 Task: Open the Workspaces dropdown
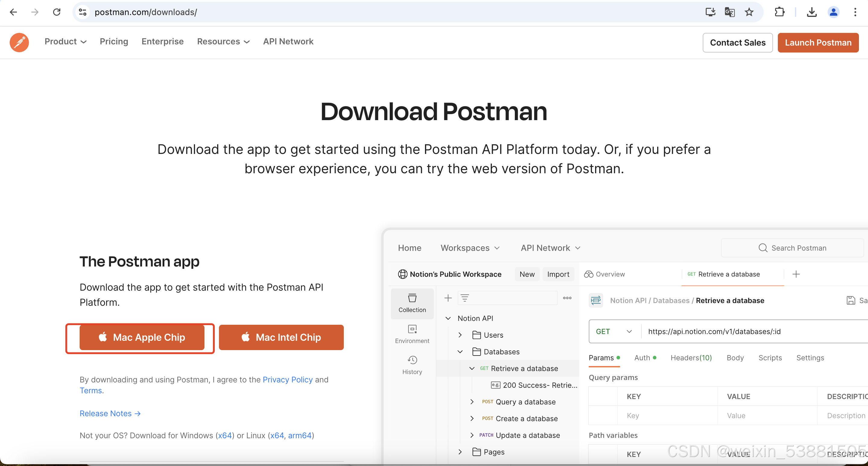coord(470,248)
